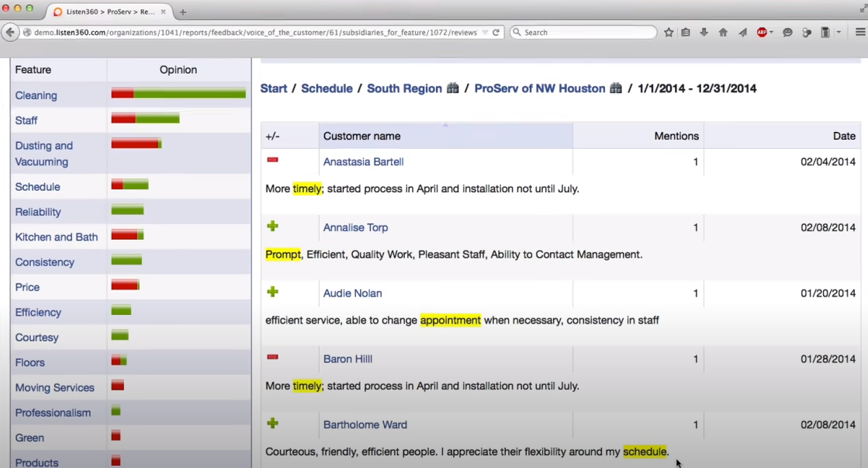
Task: Open a new browser tab with plus
Action: (x=183, y=12)
